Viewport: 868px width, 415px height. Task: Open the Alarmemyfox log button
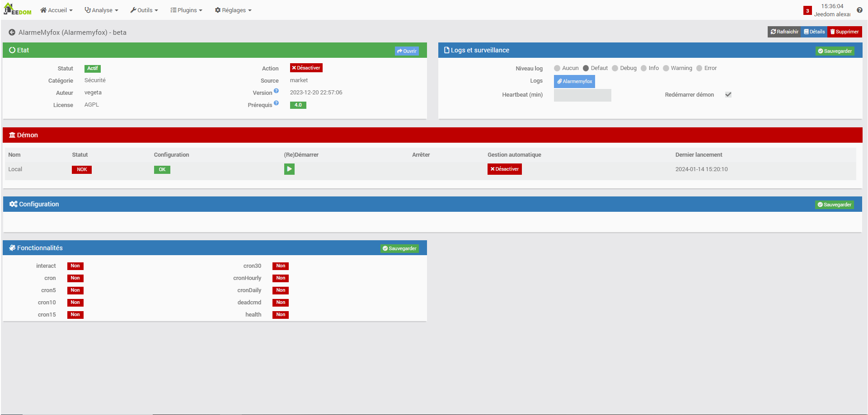pos(574,81)
